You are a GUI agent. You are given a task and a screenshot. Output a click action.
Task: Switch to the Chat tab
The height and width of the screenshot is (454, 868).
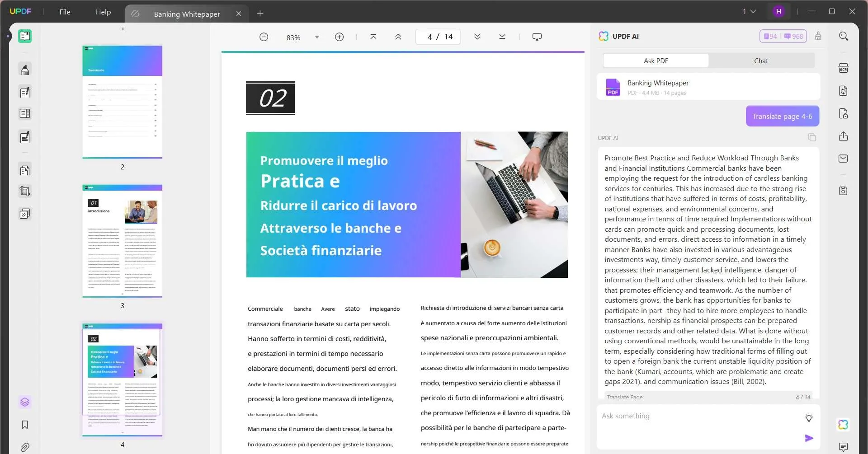[761, 61]
